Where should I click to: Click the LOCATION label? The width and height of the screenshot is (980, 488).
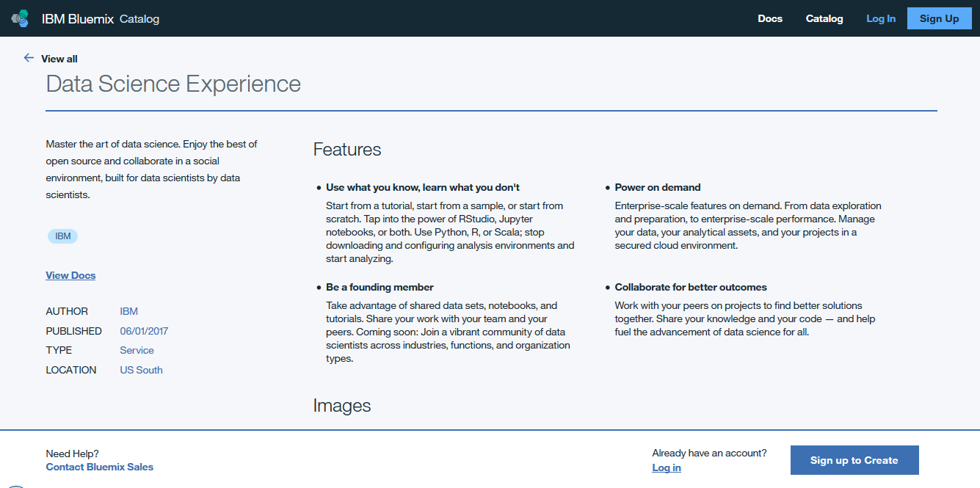pos(71,370)
